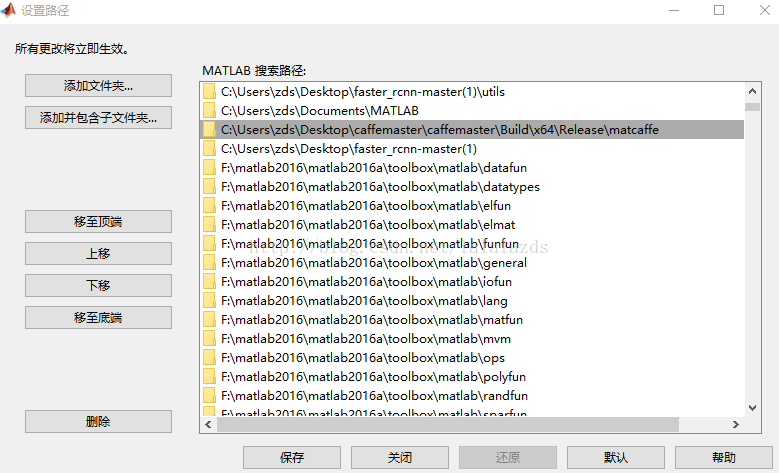The height and width of the screenshot is (473, 779).
Task: Open help via 帮助 button
Action: coord(724,457)
